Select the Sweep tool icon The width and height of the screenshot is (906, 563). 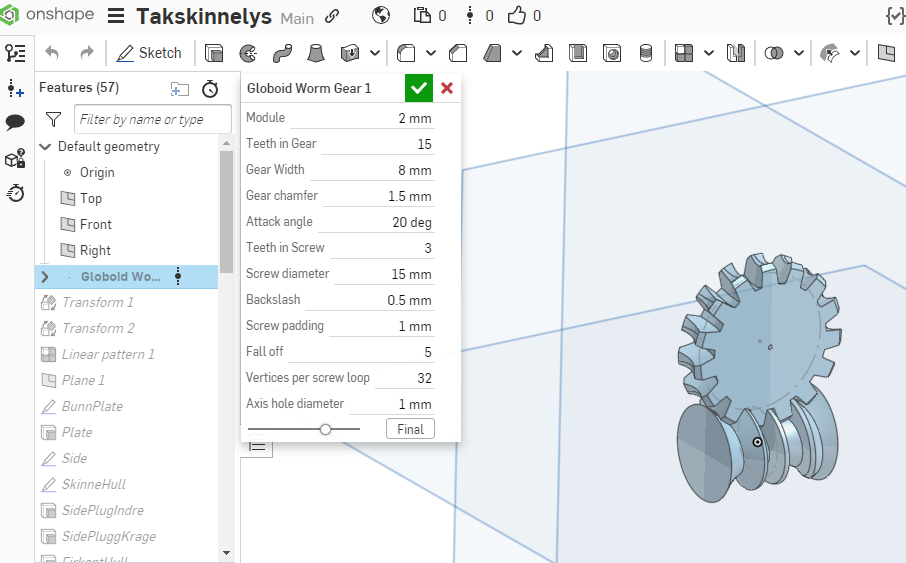click(282, 53)
